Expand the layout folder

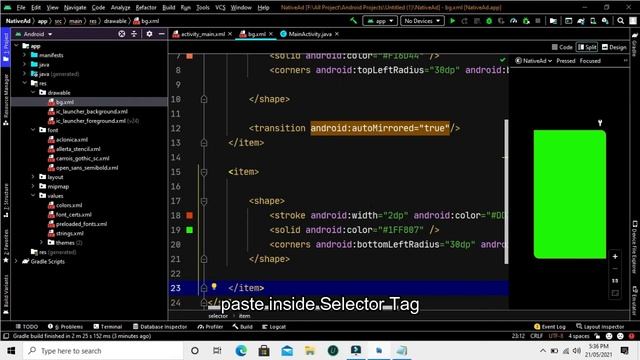click(x=33, y=177)
